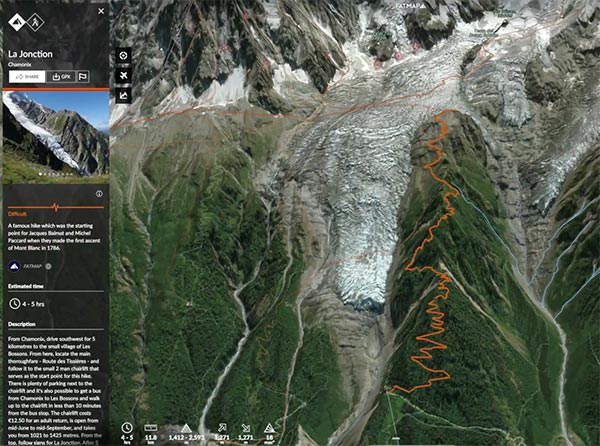Click the FATMAP mountain diamond logo icon
Viewport: 600px width, 446px height.
[x=17, y=22]
